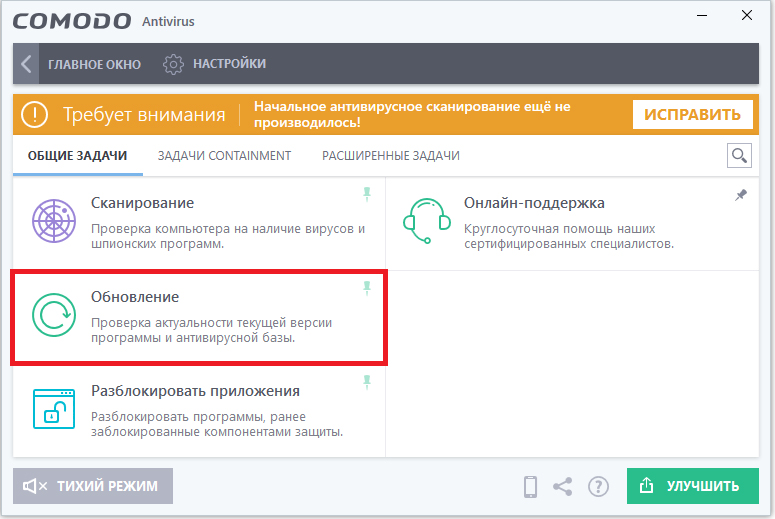The width and height of the screenshot is (775, 519).
Task: Toggle pin on the Сканирование task
Action: pos(367,194)
